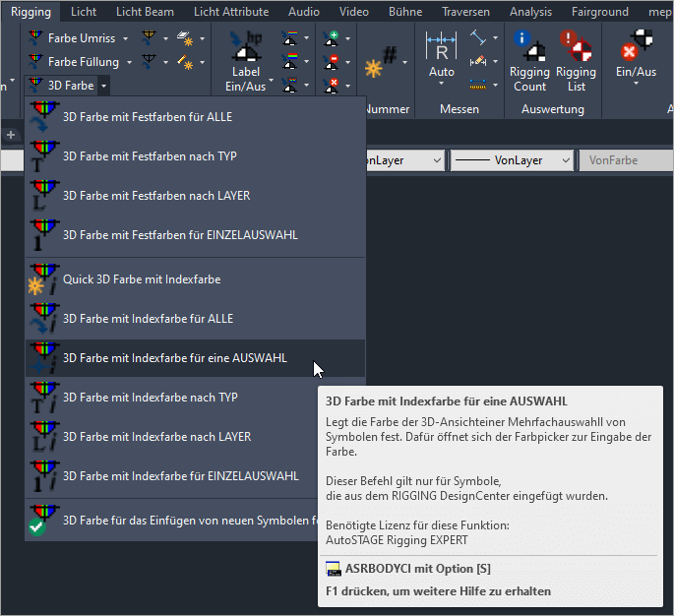
Task: Click the dimension edit pencil icon
Action: [x=478, y=61]
